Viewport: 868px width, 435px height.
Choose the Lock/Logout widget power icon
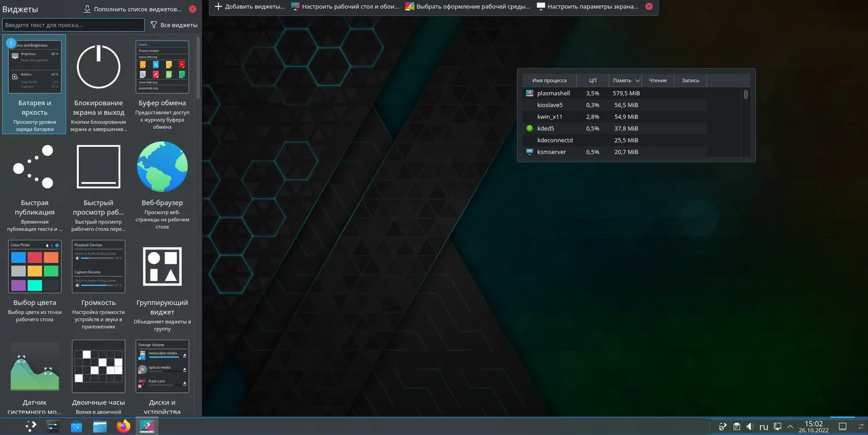point(98,67)
